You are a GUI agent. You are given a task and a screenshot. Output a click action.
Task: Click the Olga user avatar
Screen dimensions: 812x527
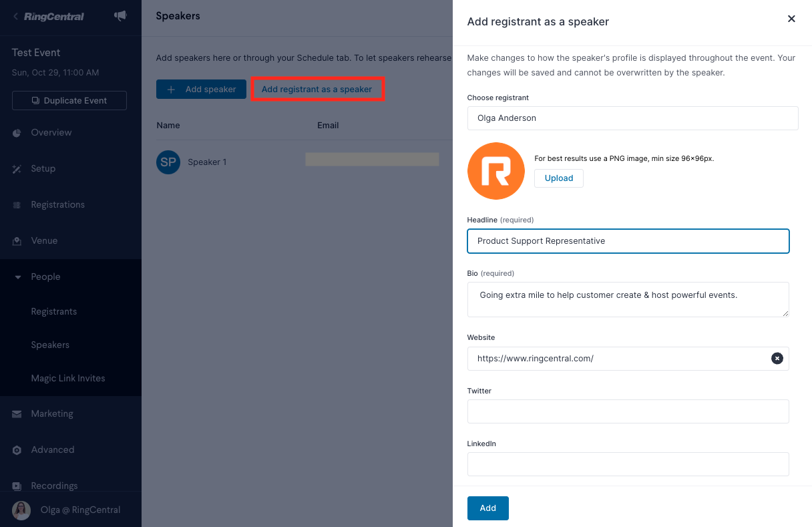tap(21, 510)
